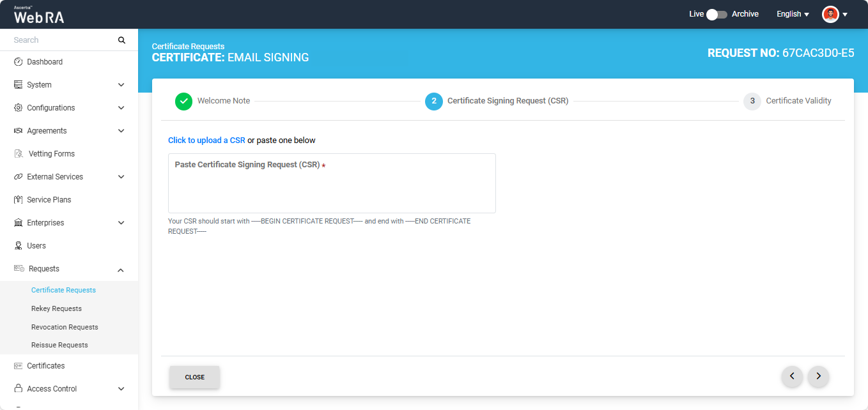Click the user profile avatar
This screenshot has height=410, width=868.
click(x=830, y=14)
